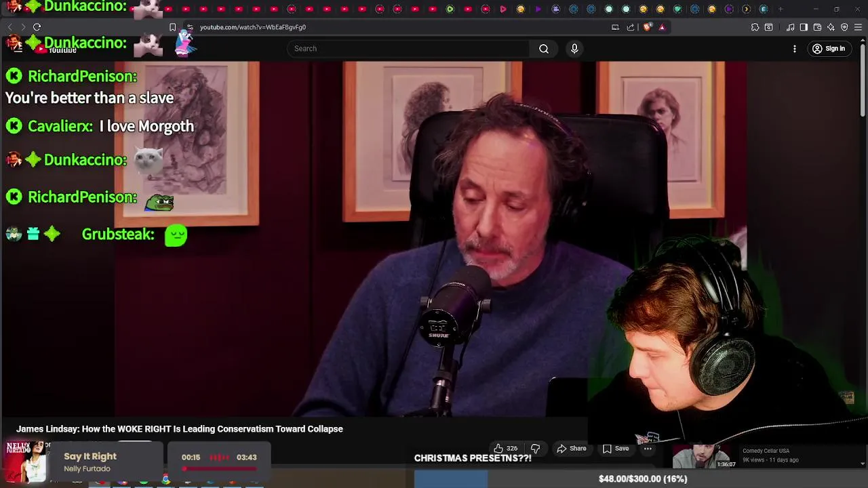Open the Brave Shields lion icon
Screen dimensions: 868x488
[647, 27]
